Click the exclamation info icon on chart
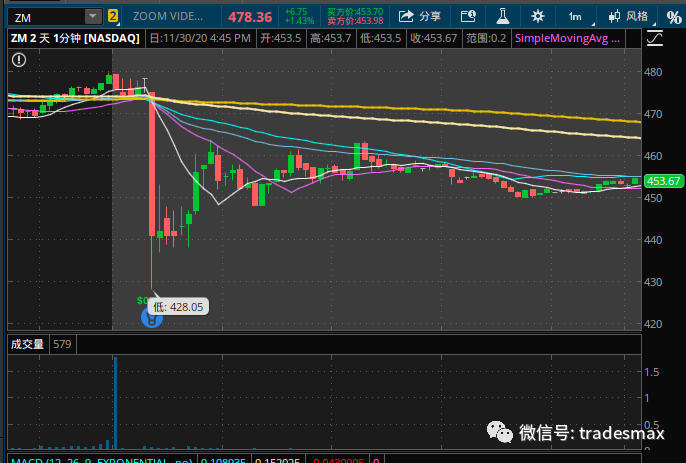Image resolution: width=686 pixels, height=463 pixels. [x=19, y=60]
